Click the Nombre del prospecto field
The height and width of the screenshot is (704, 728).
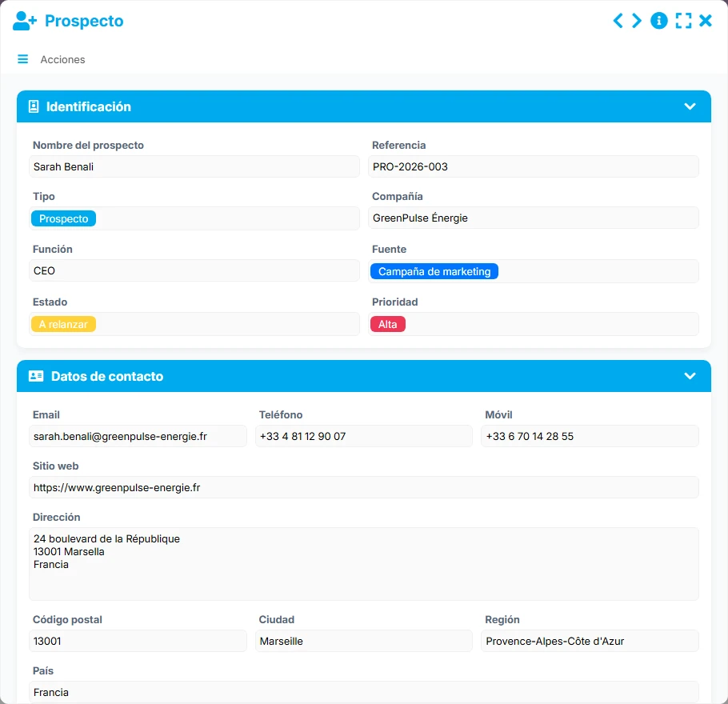tap(194, 166)
